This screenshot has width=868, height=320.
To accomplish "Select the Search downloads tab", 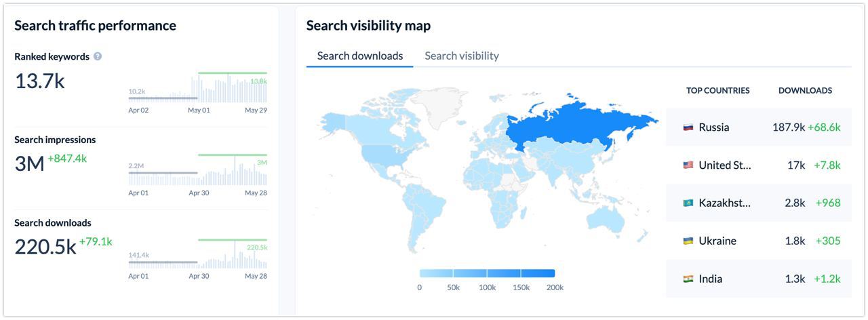I will tap(359, 56).
